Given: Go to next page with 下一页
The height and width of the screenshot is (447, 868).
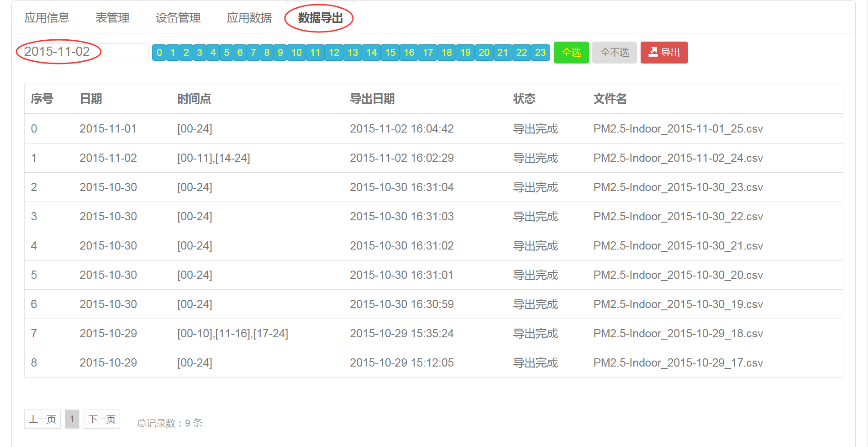Looking at the screenshot, I should [102, 419].
